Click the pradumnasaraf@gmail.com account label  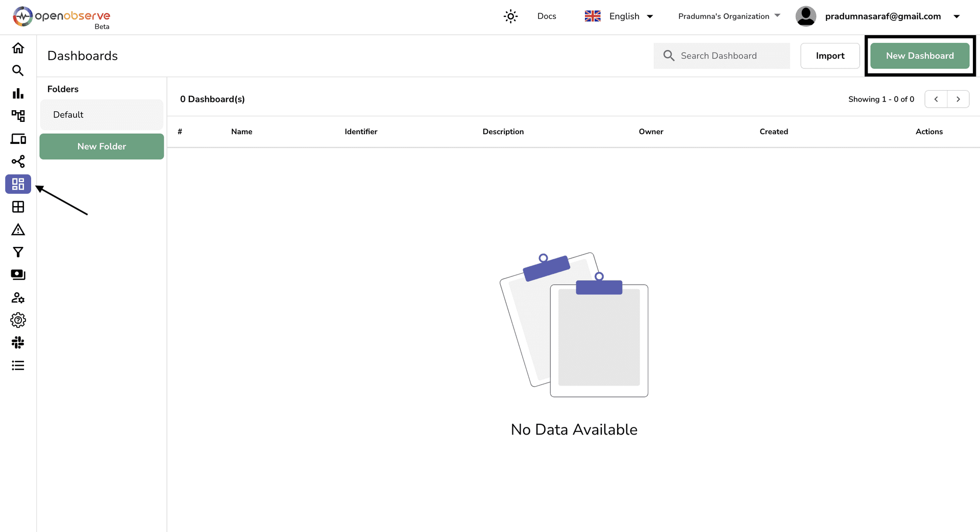click(x=883, y=16)
